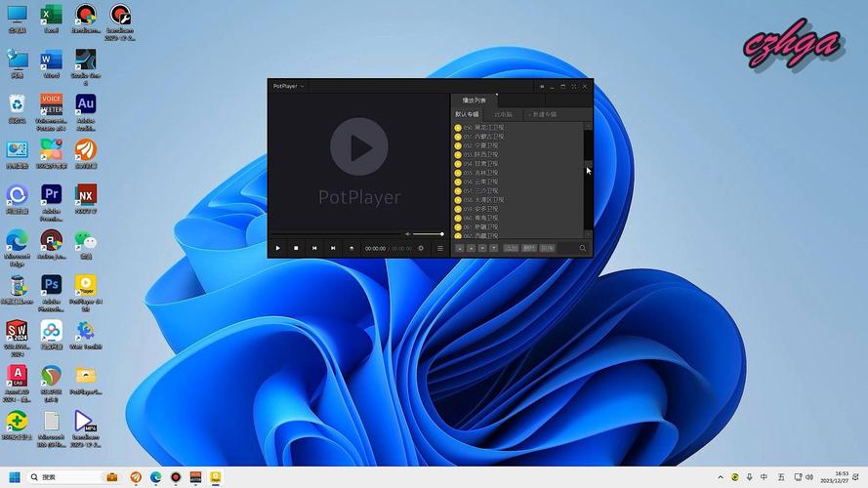
Task: Switch to the 默认专辑 playlist tab
Action: pyautogui.click(x=468, y=114)
